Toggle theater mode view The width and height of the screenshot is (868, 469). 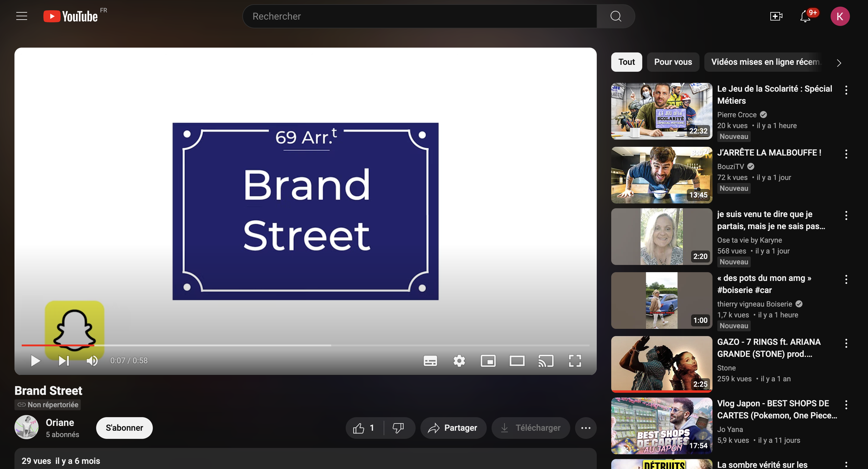tap(517, 361)
